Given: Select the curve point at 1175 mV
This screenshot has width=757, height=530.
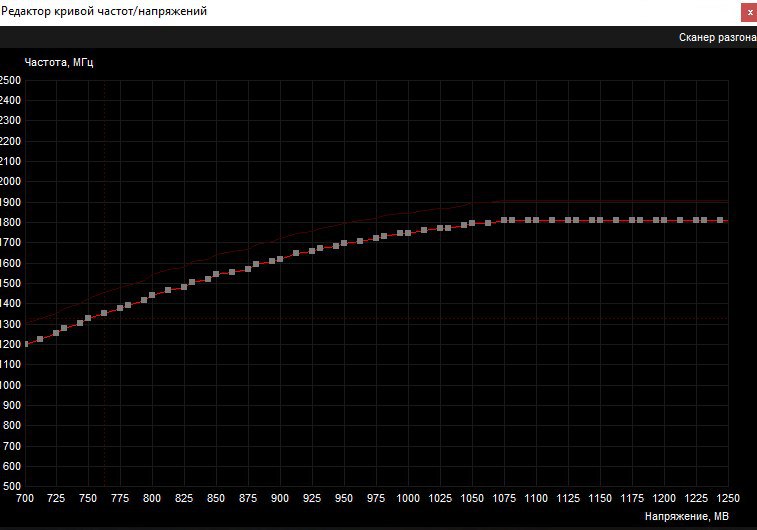Looking at the screenshot, I should 632,220.
